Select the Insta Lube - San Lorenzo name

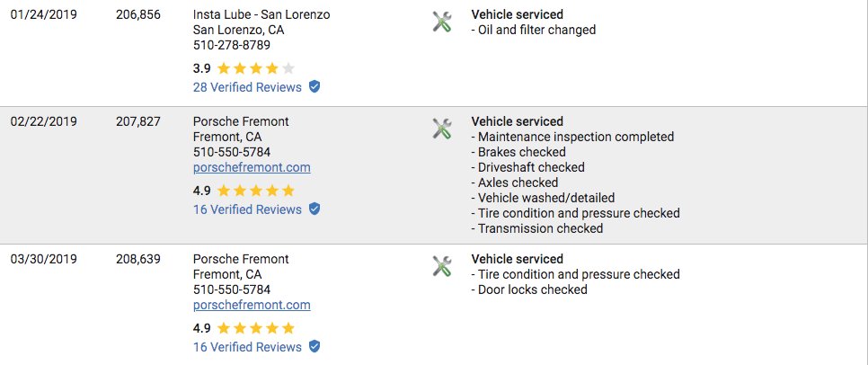[x=261, y=15]
